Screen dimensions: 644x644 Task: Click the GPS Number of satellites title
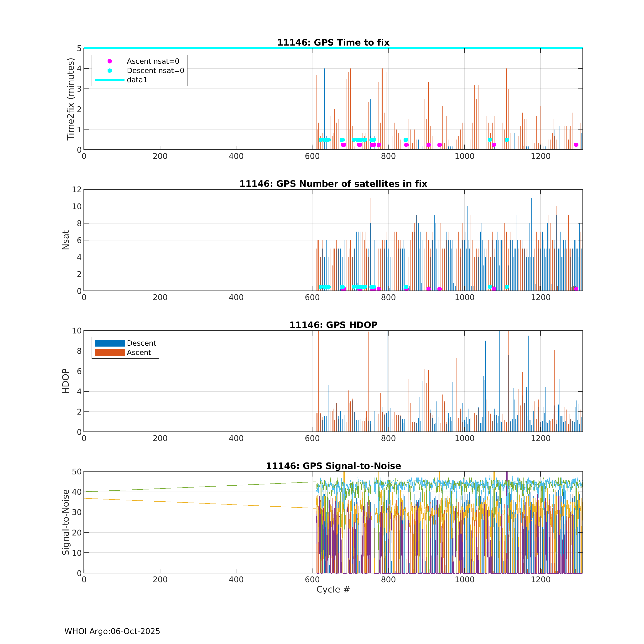(333, 184)
